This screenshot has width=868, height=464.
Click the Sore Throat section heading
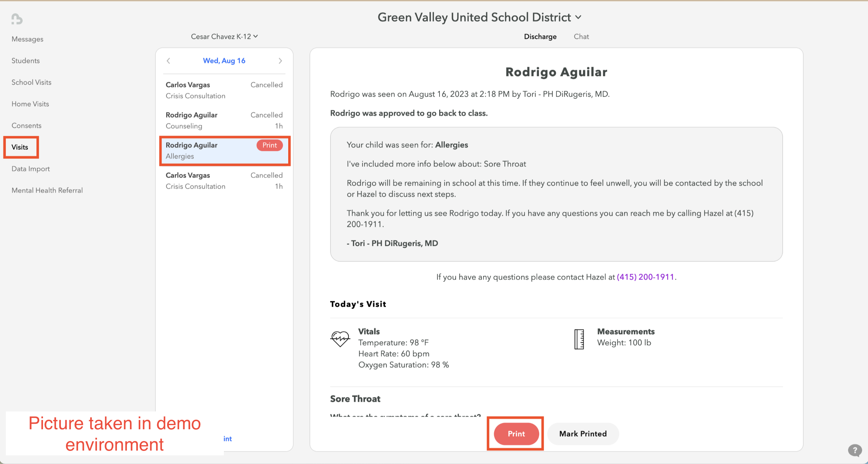click(355, 399)
